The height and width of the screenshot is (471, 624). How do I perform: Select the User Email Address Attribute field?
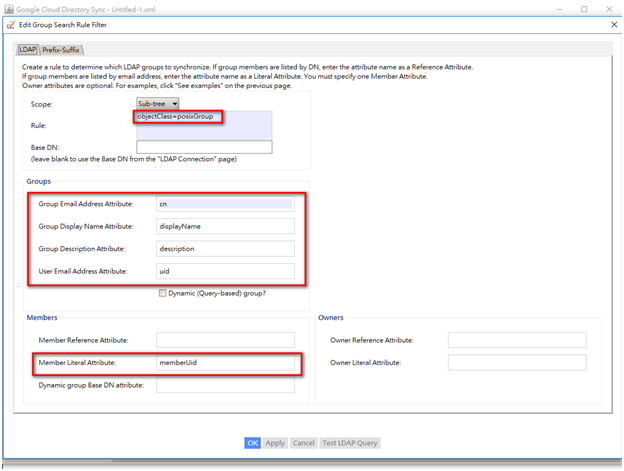click(x=224, y=271)
